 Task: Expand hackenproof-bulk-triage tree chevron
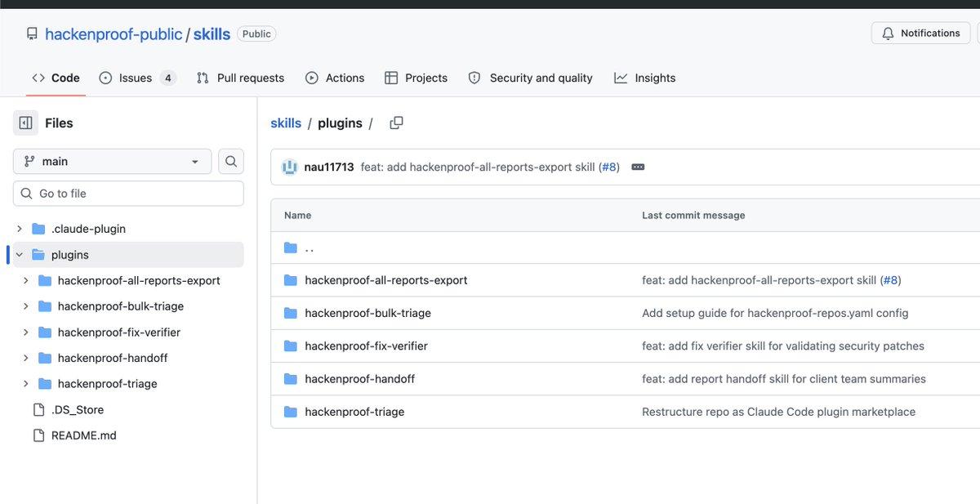26,306
